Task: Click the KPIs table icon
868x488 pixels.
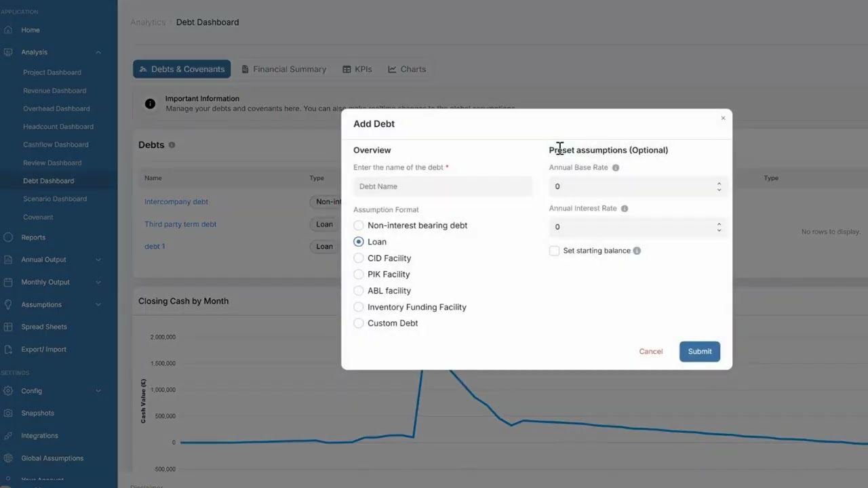Action: (x=347, y=69)
